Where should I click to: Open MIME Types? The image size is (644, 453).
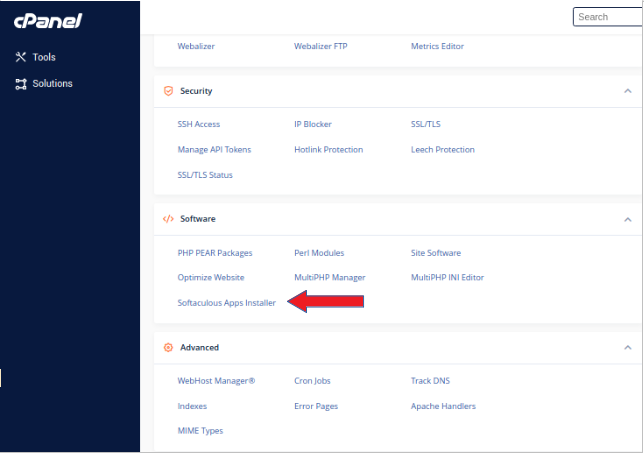pos(200,431)
